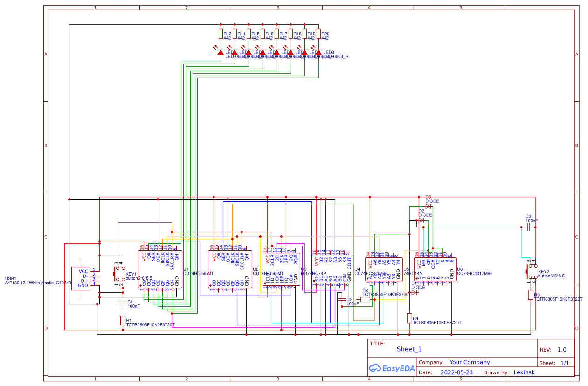
Task: Click the 'Lexinsk' drawn-by name
Action: pyautogui.click(x=524, y=372)
